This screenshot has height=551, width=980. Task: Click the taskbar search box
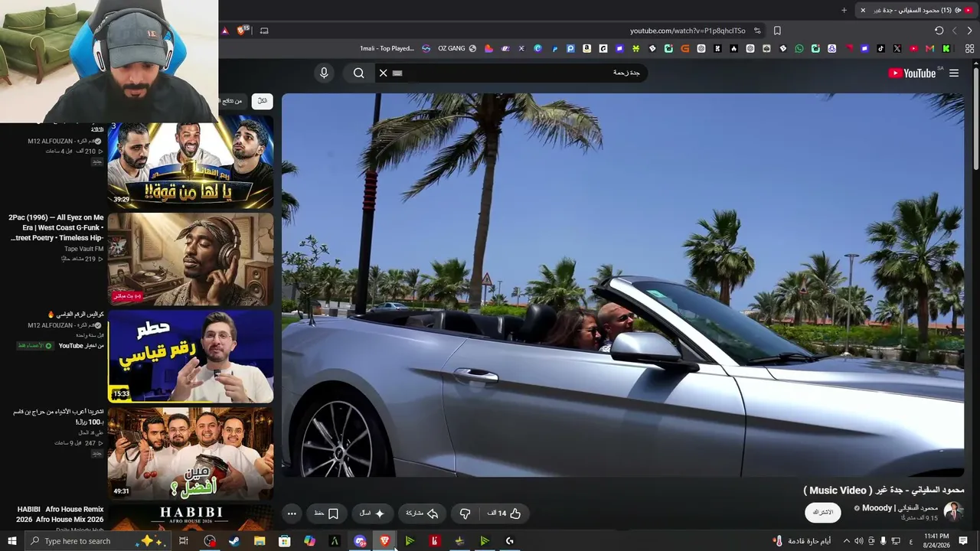(97, 541)
